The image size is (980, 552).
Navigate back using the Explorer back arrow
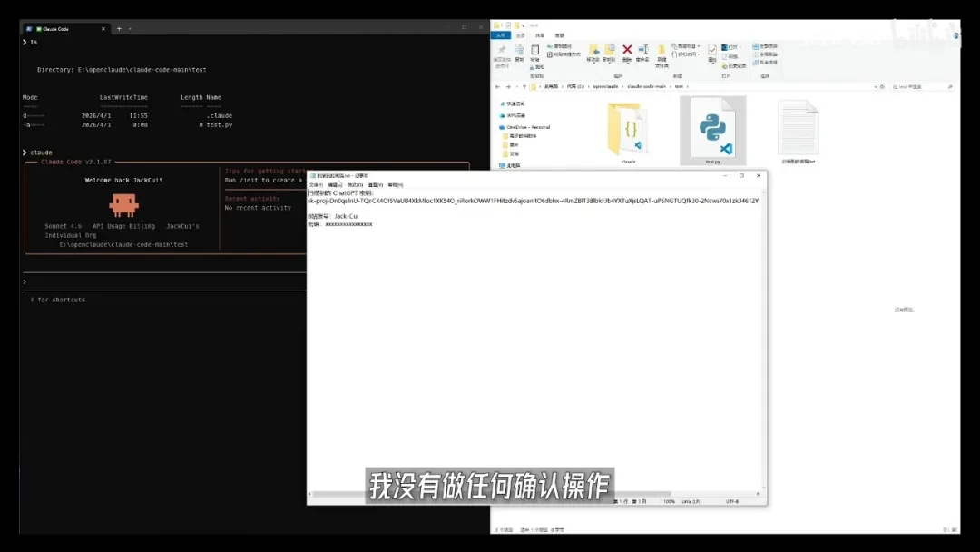pos(498,86)
